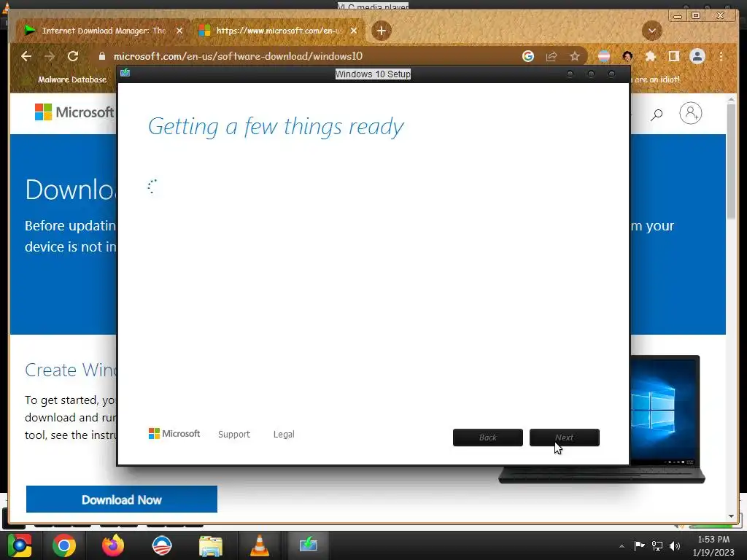This screenshot has height=560, width=747.
Task: Open the Chrome profile avatar
Action: point(697,56)
